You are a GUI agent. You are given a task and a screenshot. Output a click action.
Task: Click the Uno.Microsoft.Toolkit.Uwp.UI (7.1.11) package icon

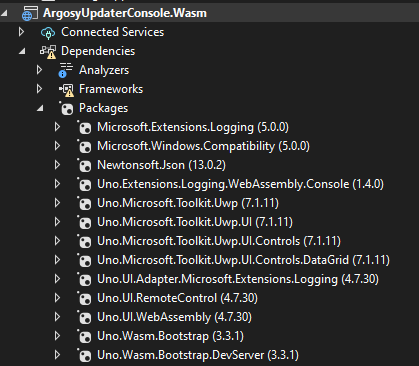[84, 222]
